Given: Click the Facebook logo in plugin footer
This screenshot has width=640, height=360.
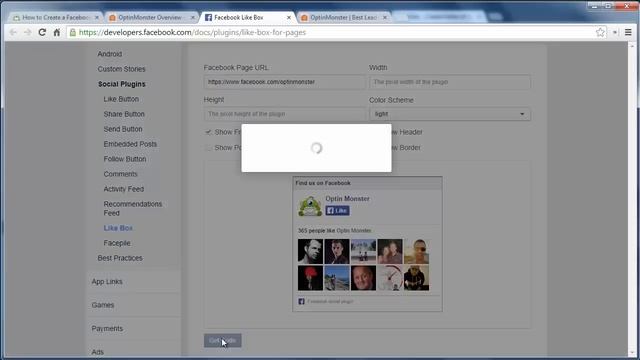Looking at the screenshot, I should tap(301, 301).
